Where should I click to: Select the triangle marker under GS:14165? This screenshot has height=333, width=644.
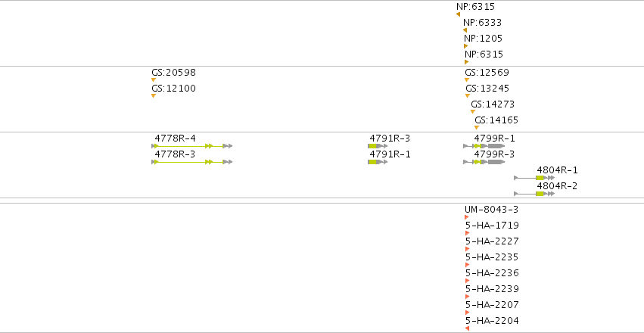click(x=477, y=128)
